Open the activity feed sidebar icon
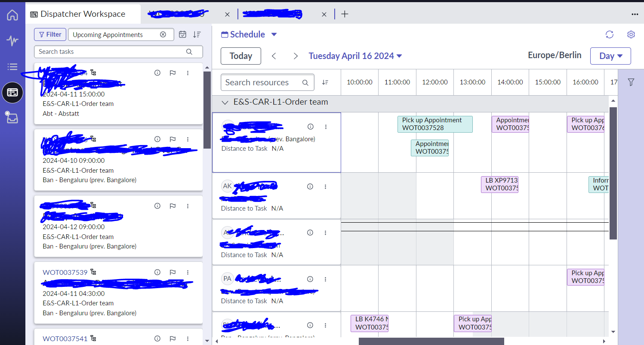644x345 pixels. point(12,41)
